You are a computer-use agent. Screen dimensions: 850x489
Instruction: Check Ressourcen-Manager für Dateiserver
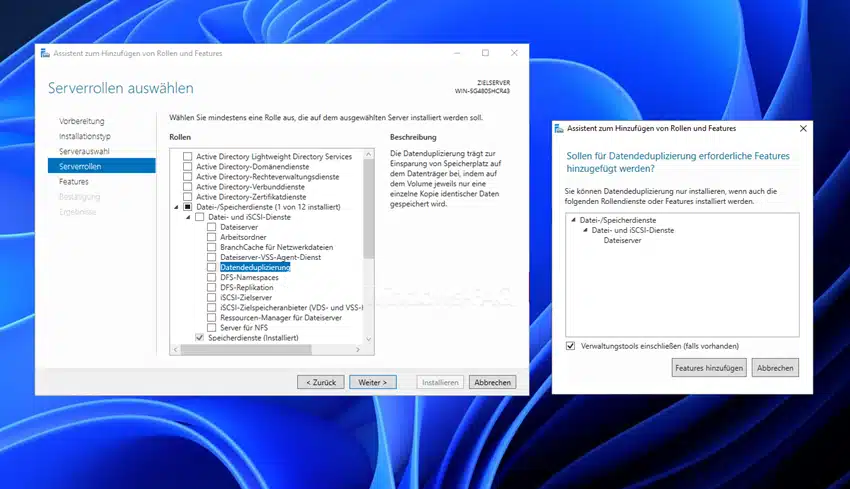tap(211, 318)
